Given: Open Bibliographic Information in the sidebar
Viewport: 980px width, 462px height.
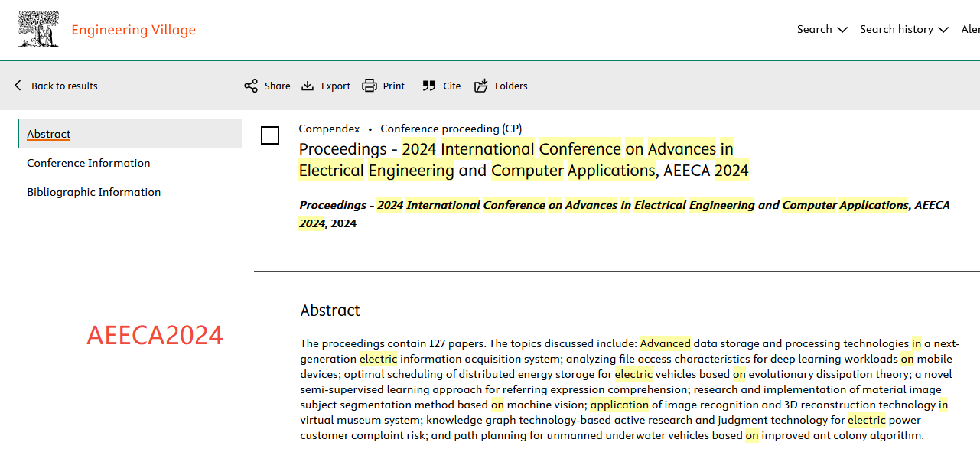Looking at the screenshot, I should (94, 192).
